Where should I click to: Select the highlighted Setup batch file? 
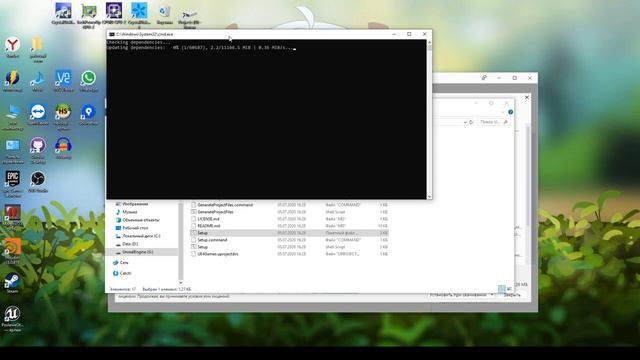pos(289,233)
